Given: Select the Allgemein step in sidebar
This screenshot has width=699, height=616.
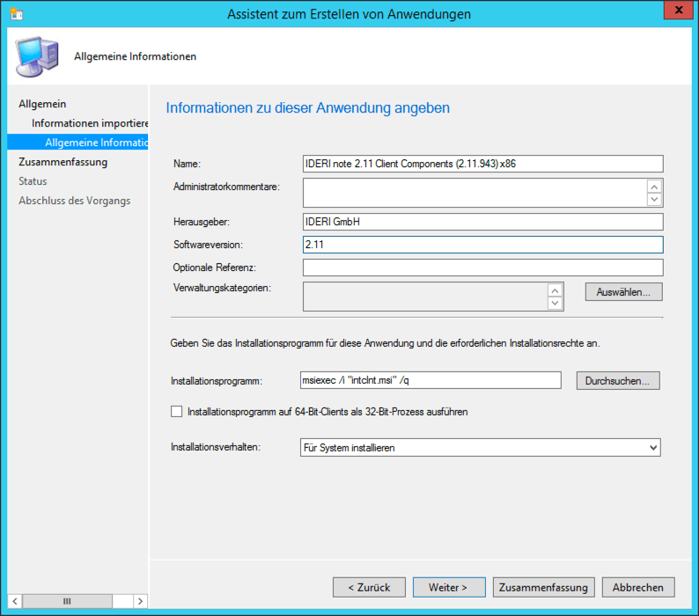Looking at the screenshot, I should tap(42, 104).
